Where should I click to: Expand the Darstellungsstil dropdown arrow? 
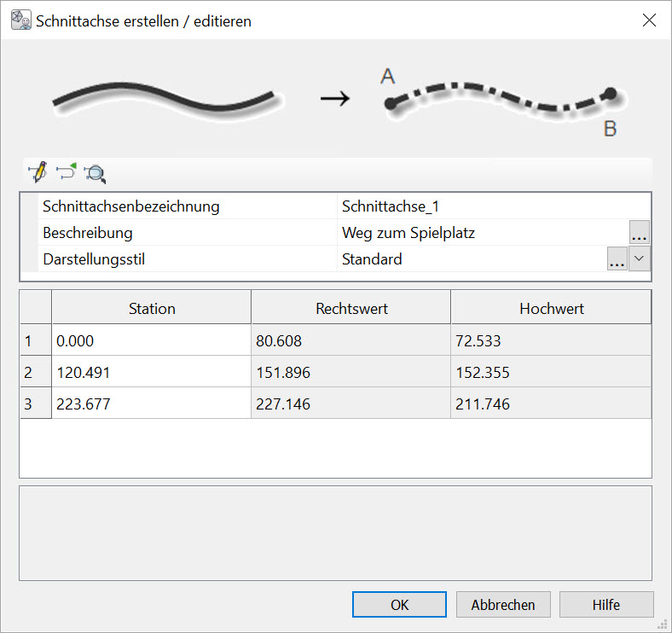tap(640, 259)
